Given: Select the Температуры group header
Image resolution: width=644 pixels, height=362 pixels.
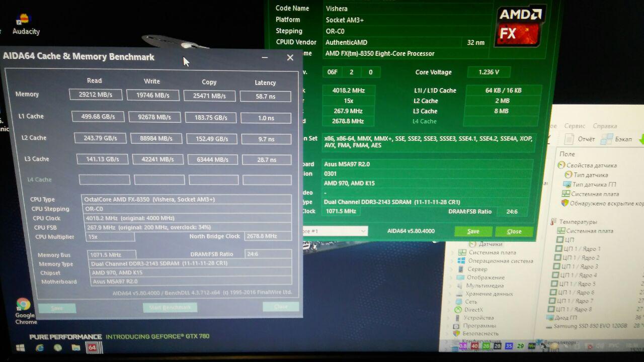Looking at the screenshot, I should 574,222.
